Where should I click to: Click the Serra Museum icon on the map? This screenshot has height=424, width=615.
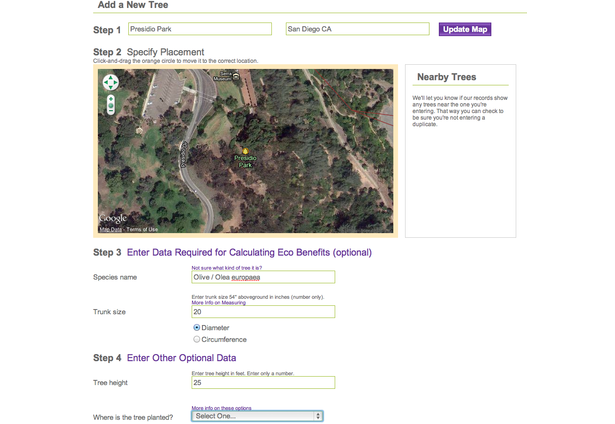[x=236, y=77]
